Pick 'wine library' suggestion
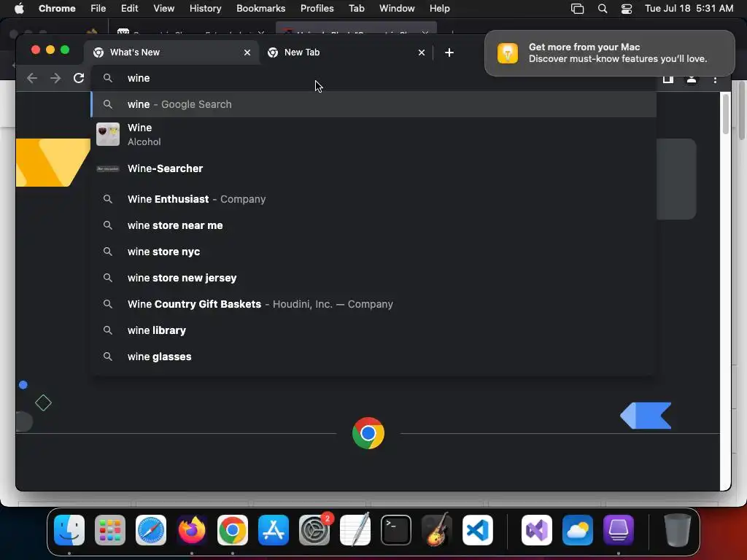The height and width of the screenshot is (560, 747). 373,330
